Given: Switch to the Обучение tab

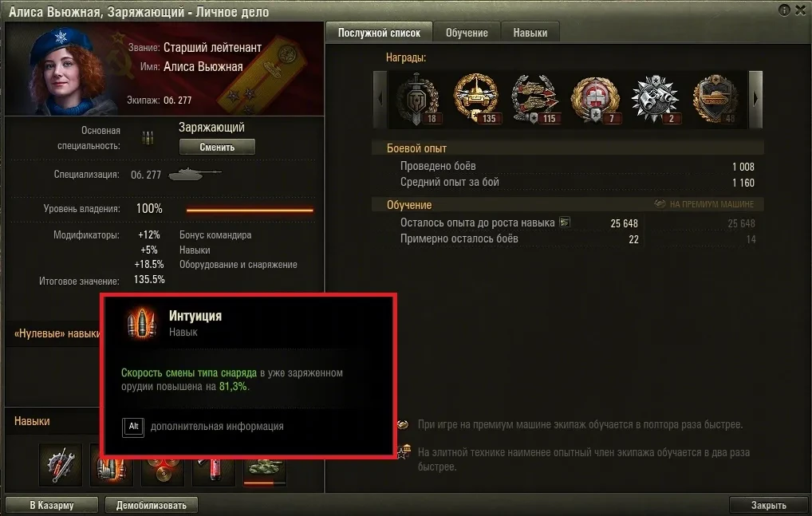Looking at the screenshot, I should point(467,33).
